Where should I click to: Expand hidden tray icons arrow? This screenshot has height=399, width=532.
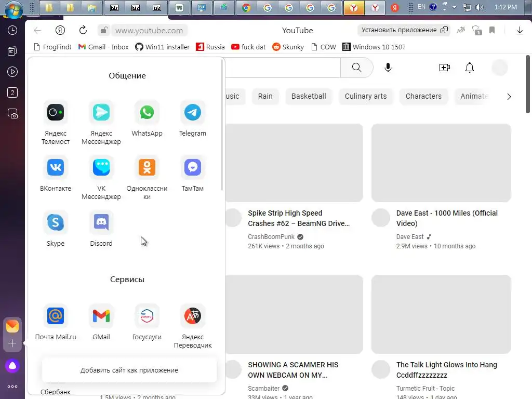(x=454, y=7)
